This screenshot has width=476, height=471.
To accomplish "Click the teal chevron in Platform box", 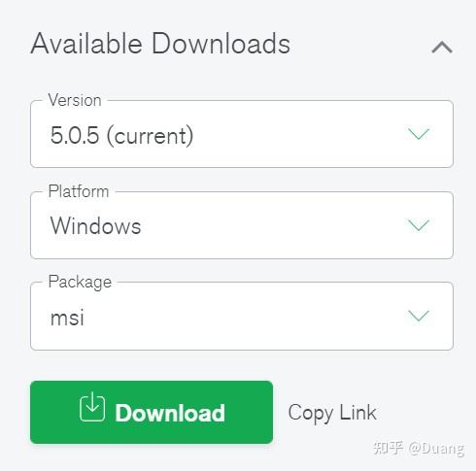I will coord(419,225).
